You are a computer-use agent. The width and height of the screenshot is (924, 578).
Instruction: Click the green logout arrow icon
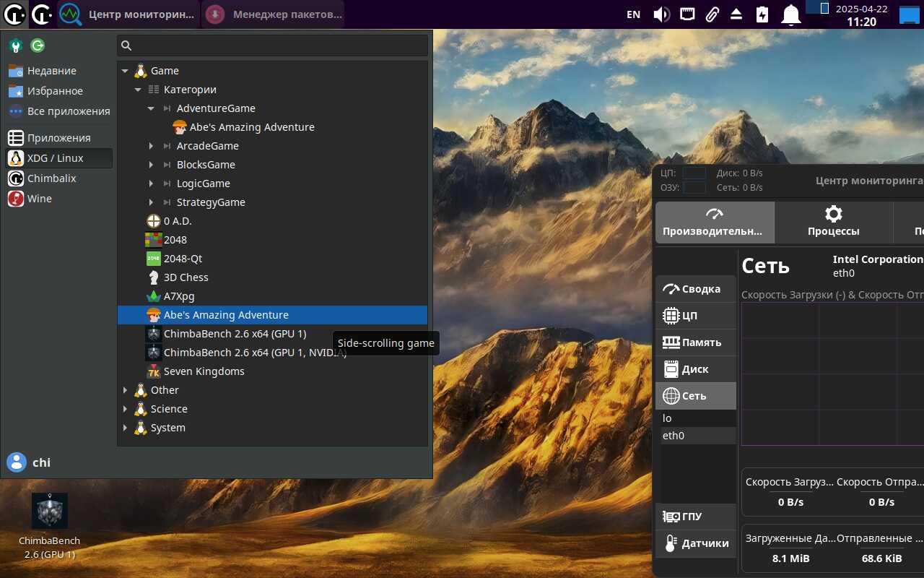click(x=38, y=46)
